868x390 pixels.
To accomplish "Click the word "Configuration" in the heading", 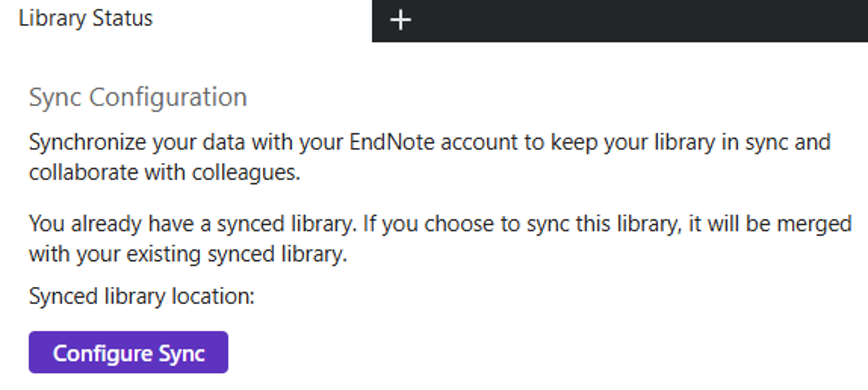I will [x=168, y=97].
